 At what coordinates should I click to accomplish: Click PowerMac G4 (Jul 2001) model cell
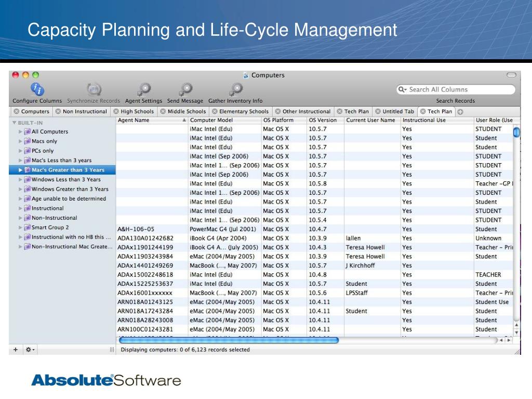click(x=224, y=229)
